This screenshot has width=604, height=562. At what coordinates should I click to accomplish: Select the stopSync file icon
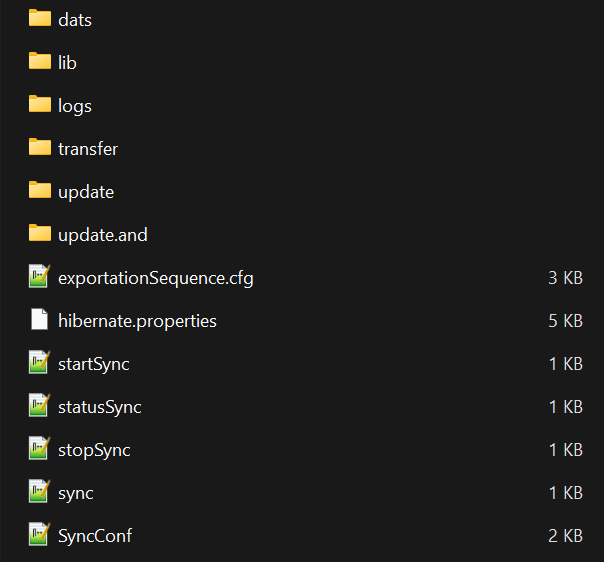(40, 450)
